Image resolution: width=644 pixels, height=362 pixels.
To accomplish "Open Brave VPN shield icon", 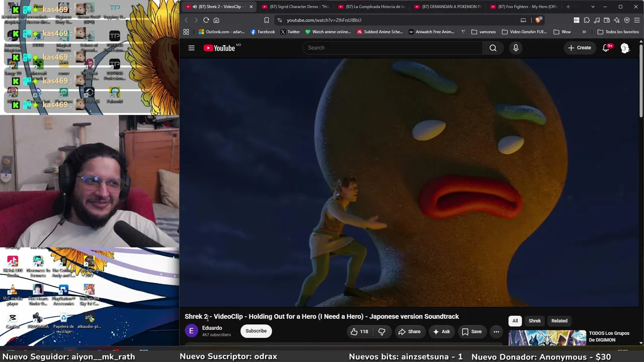I will [x=626, y=20].
